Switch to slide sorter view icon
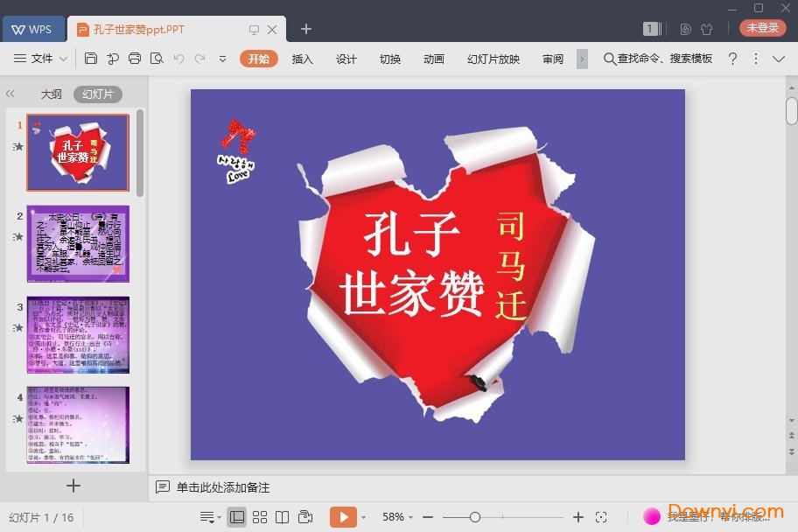The image size is (798, 532). 260,516
